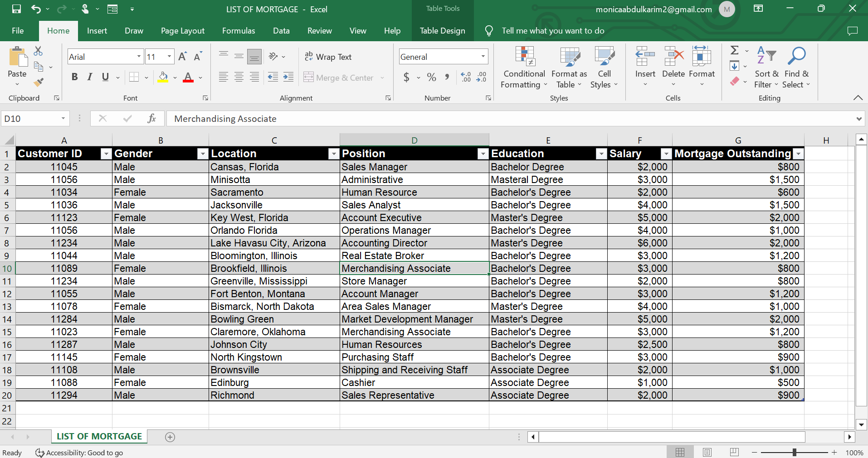Decrease decimal places
The width and height of the screenshot is (868, 458).
click(x=481, y=77)
